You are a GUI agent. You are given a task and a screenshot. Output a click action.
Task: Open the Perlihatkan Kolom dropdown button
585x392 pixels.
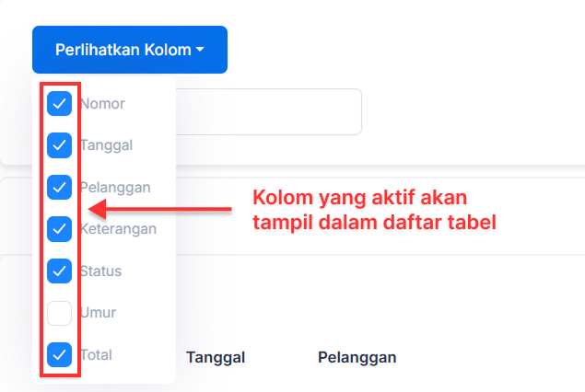click(130, 50)
